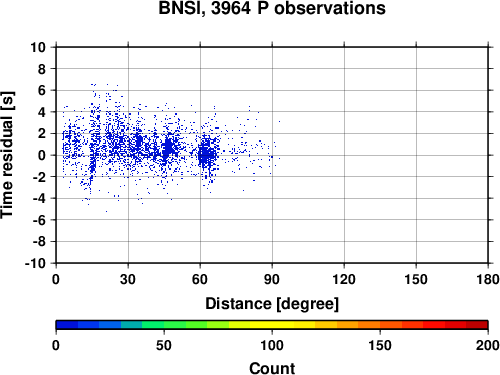Click the colorbar tick label '50'
Screen dimensions: 500x375
point(164,345)
